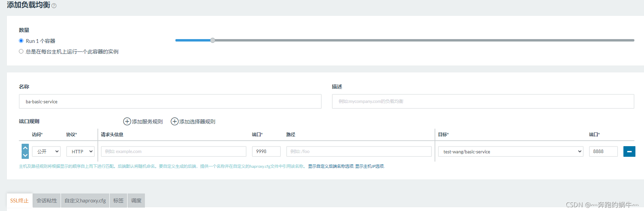Move the port rule up with arrow
The width and height of the screenshot is (644, 211).
pos(25,148)
